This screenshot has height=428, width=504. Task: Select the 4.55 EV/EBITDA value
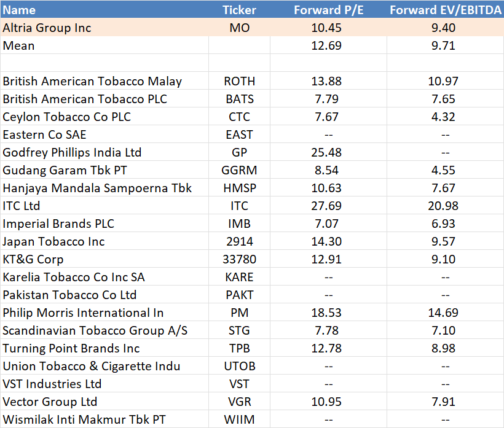coord(446,170)
